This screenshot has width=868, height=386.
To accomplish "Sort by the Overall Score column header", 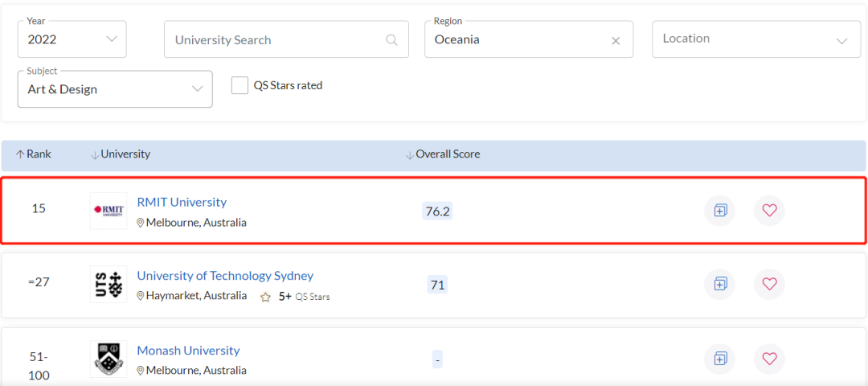I will coord(443,154).
